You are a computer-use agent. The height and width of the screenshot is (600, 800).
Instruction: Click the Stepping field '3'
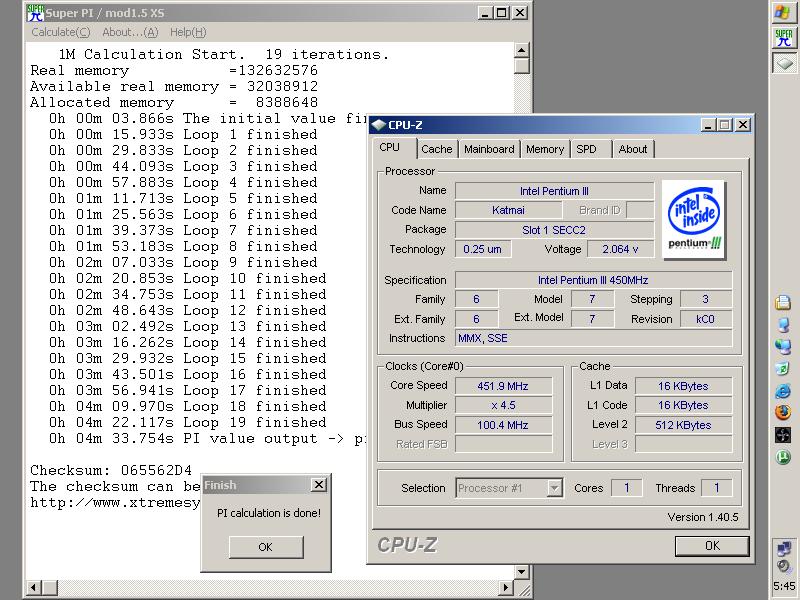(x=706, y=299)
